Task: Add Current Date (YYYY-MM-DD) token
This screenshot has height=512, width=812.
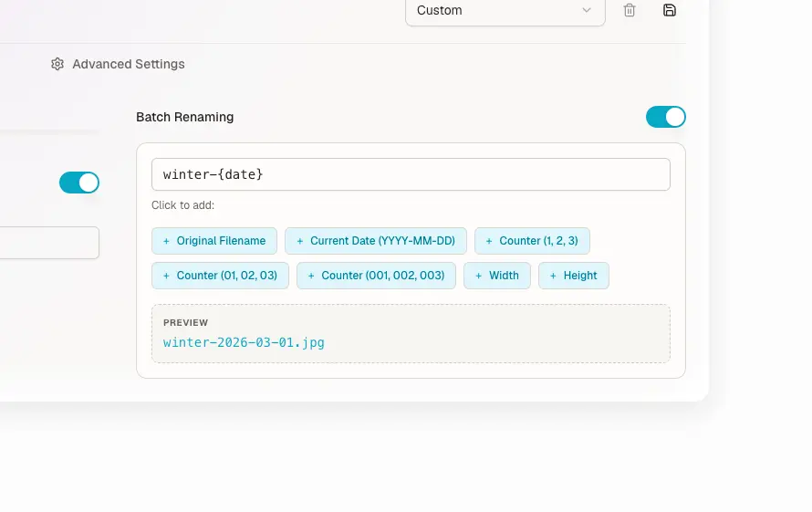Action: pyautogui.click(x=376, y=241)
